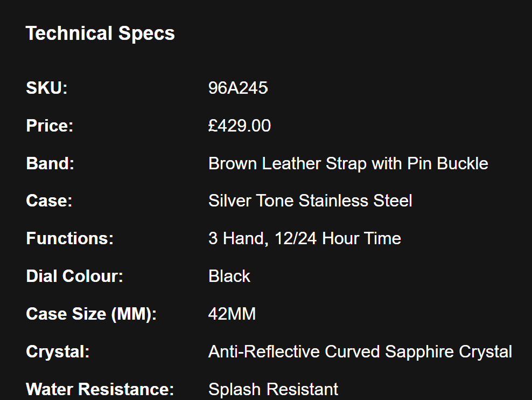Click Brown Leather Strap with Pin Buckle text

click(348, 163)
